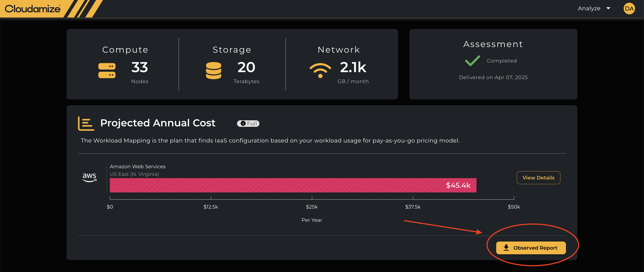Click the Amazon Web Services label
The width and height of the screenshot is (644, 272).
pos(138,166)
